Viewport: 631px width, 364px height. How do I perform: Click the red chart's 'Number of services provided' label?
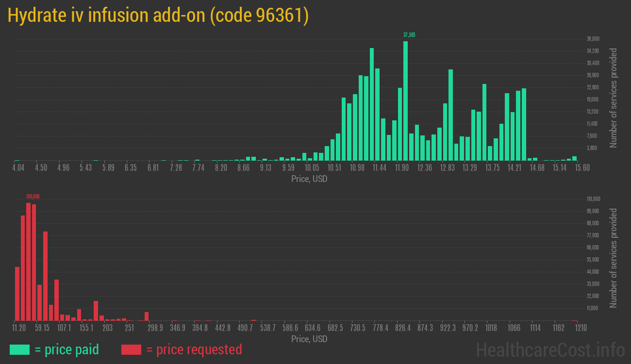(613, 258)
